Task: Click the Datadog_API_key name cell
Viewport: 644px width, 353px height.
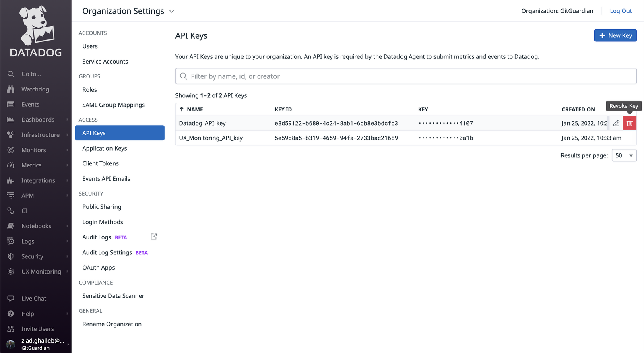Action: point(202,123)
